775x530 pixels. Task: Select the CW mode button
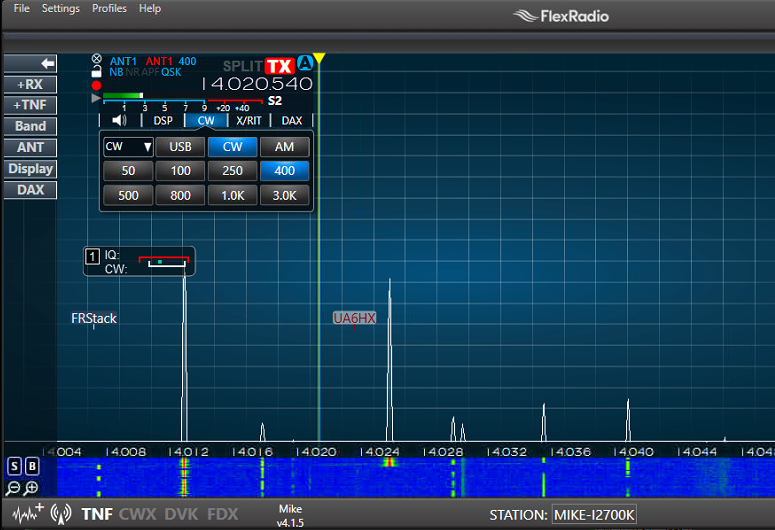pyautogui.click(x=232, y=147)
